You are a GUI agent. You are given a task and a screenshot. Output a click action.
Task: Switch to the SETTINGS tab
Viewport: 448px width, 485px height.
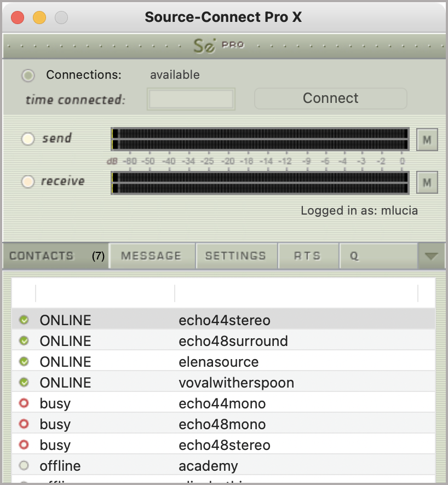[236, 256]
